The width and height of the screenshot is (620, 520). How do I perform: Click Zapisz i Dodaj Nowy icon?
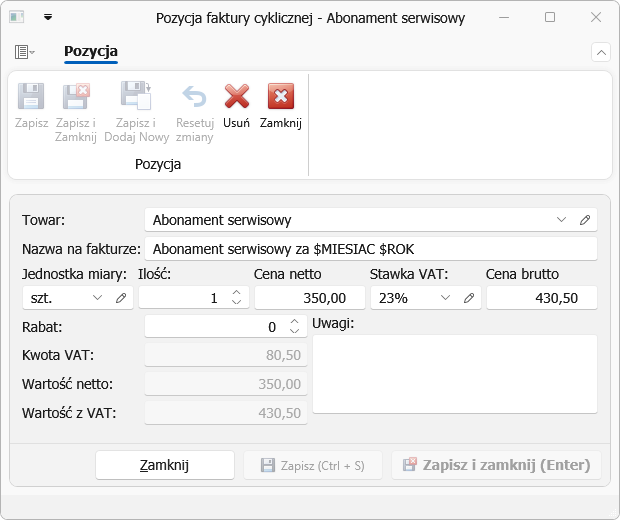[x=136, y=95]
